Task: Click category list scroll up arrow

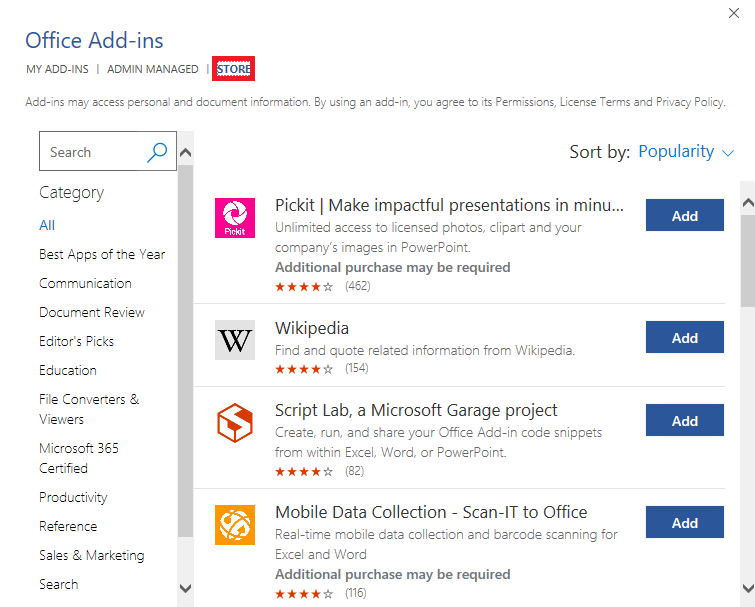Action: [185, 153]
